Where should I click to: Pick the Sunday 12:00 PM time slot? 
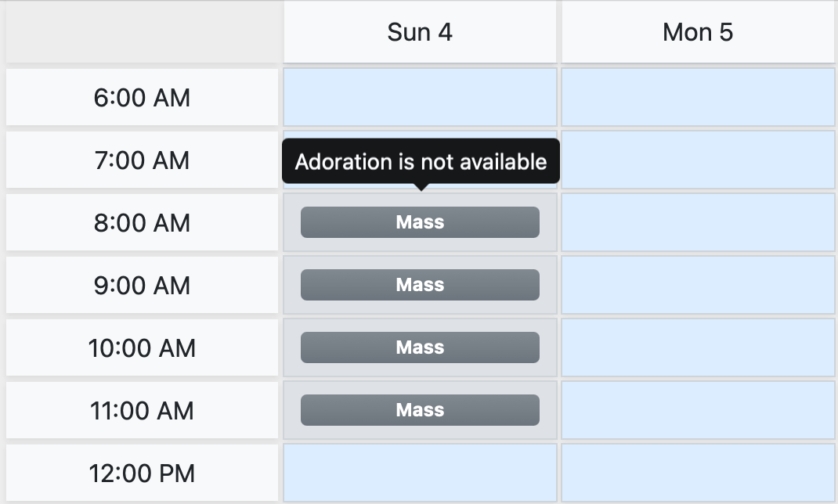click(420, 473)
